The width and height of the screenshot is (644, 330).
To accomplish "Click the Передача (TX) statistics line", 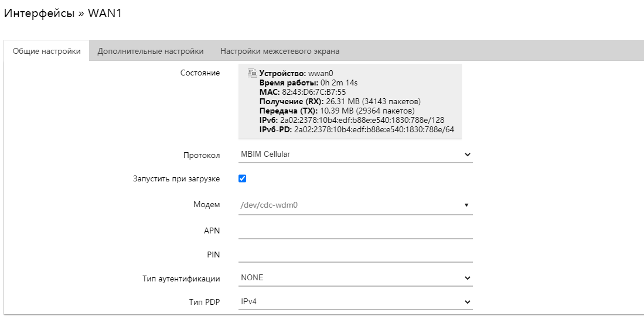I will 337,111.
